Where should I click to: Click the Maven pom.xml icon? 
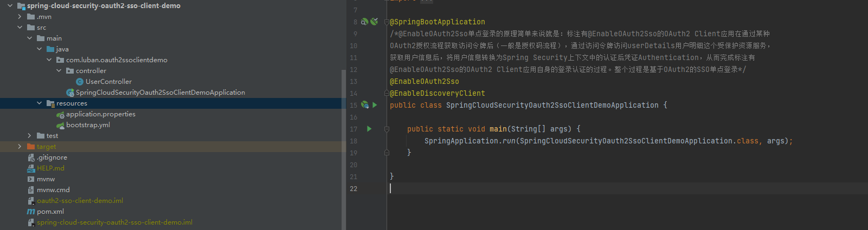click(x=31, y=212)
